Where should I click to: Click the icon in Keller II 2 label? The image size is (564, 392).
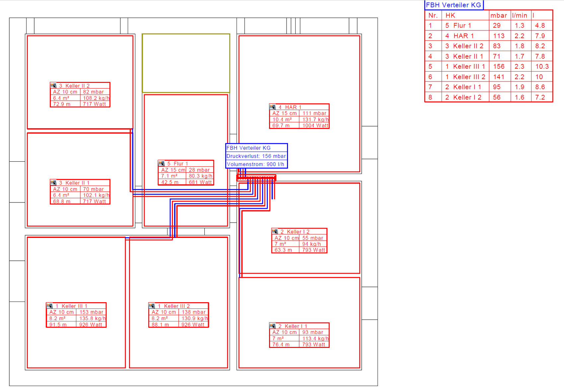pyautogui.click(x=53, y=85)
